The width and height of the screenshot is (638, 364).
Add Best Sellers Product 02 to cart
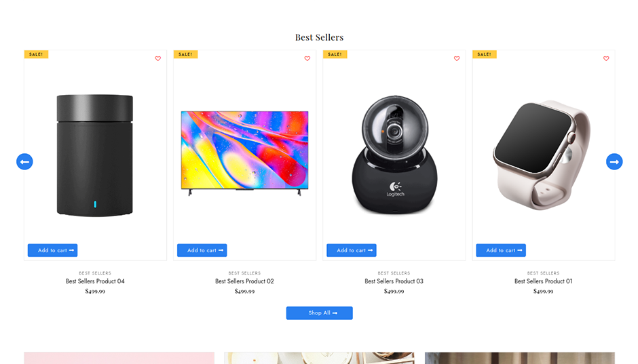point(202,250)
